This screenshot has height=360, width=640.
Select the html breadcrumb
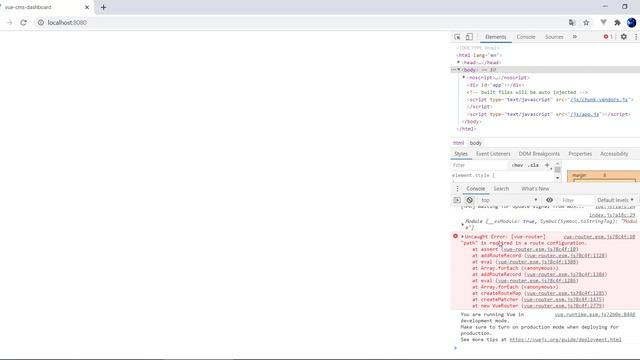(458, 143)
